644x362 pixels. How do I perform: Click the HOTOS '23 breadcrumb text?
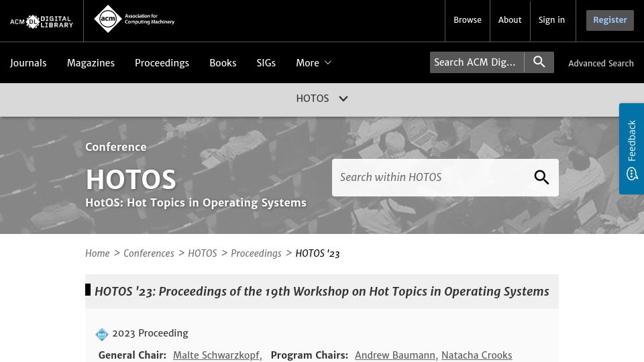click(x=317, y=253)
